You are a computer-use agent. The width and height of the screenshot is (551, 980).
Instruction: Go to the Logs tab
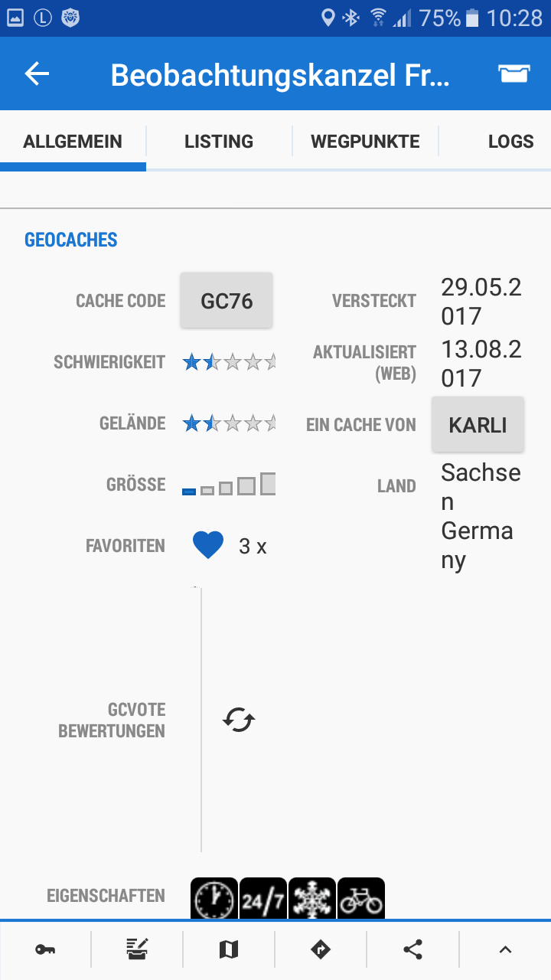(x=510, y=142)
